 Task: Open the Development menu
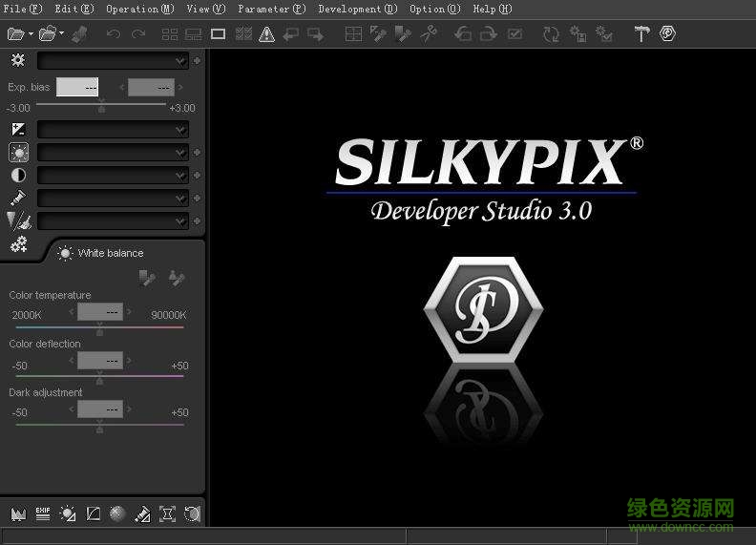pyautogui.click(x=357, y=9)
